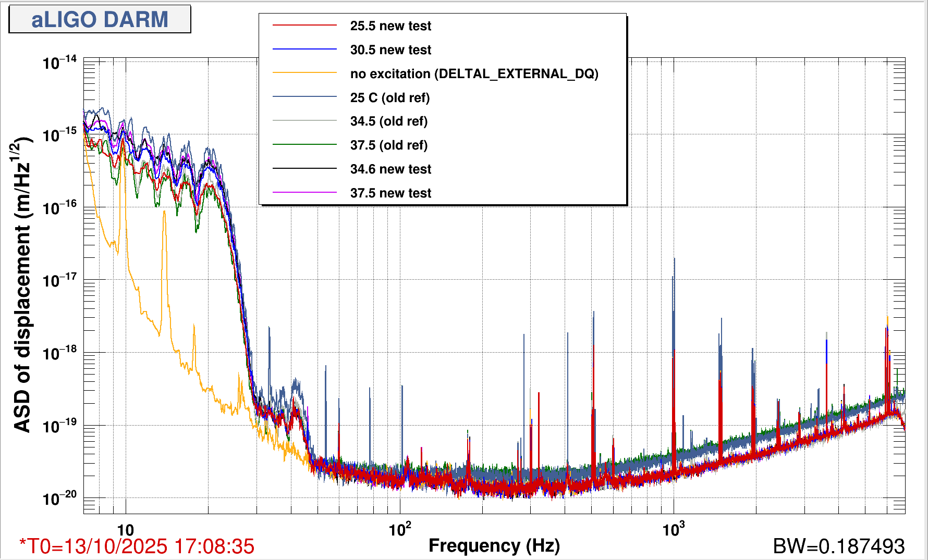Select the red 25.5 new test legend line

(304, 26)
